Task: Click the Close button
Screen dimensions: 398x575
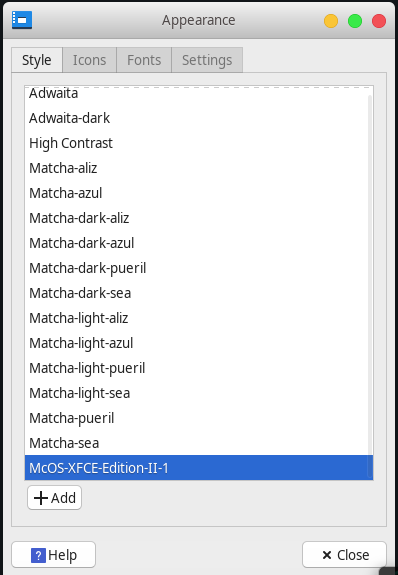Action: pos(344,555)
